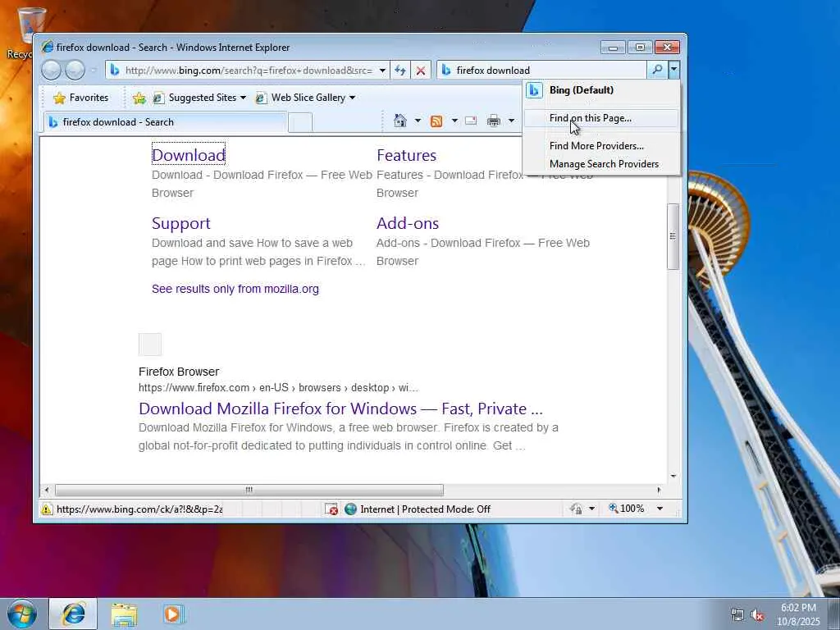Open Windows Media Player taskbar icon

click(173, 614)
